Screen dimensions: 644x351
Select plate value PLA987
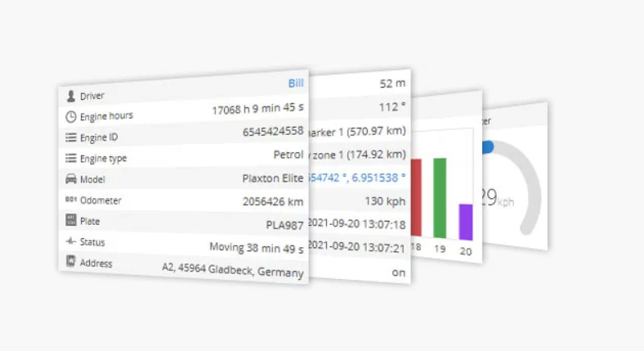click(x=284, y=225)
